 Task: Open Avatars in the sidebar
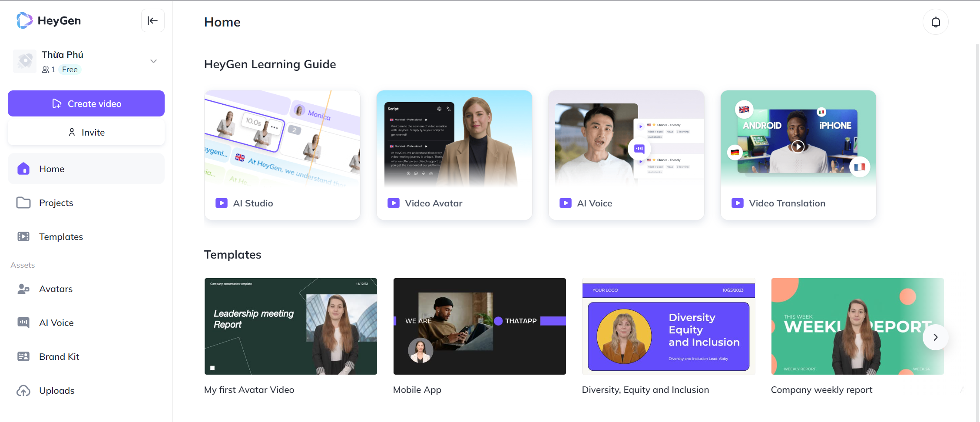pos(86,289)
